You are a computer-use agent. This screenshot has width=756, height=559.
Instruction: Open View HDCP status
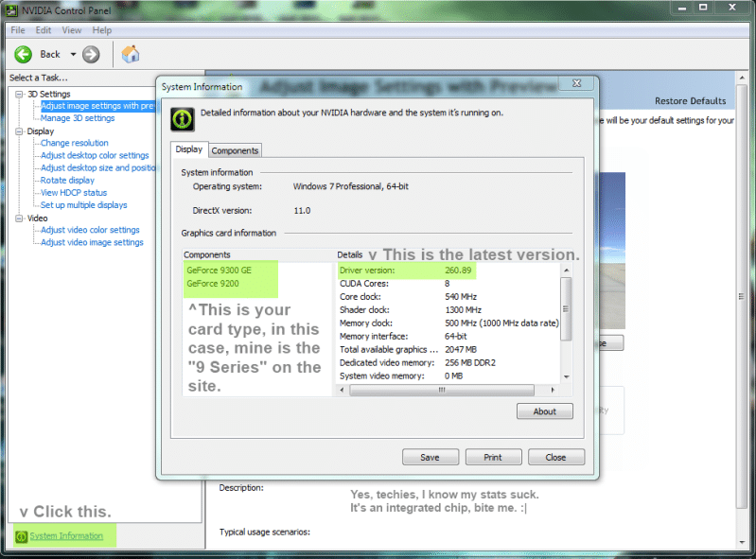tap(74, 193)
